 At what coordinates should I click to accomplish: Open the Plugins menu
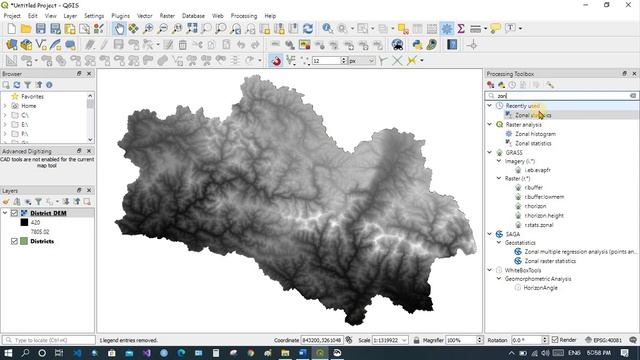click(120, 16)
